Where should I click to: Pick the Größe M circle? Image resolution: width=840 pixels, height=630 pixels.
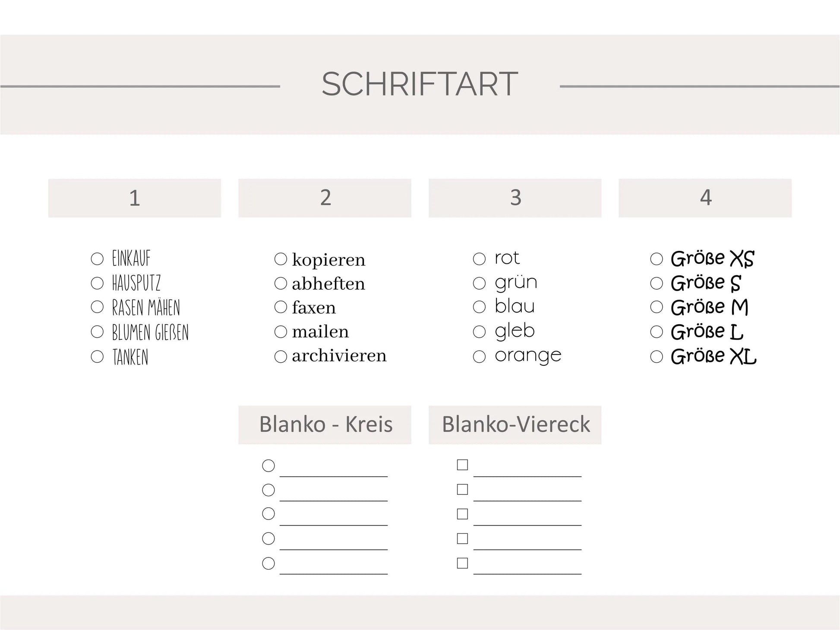[x=656, y=307]
